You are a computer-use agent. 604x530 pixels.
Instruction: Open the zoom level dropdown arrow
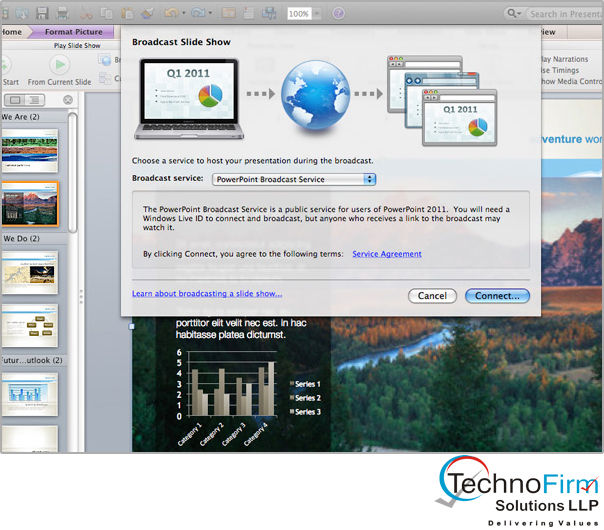point(317,14)
